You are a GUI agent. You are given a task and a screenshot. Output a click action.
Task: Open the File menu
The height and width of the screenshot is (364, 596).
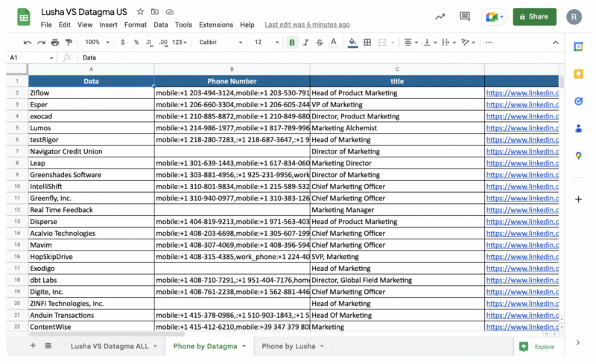tap(46, 25)
